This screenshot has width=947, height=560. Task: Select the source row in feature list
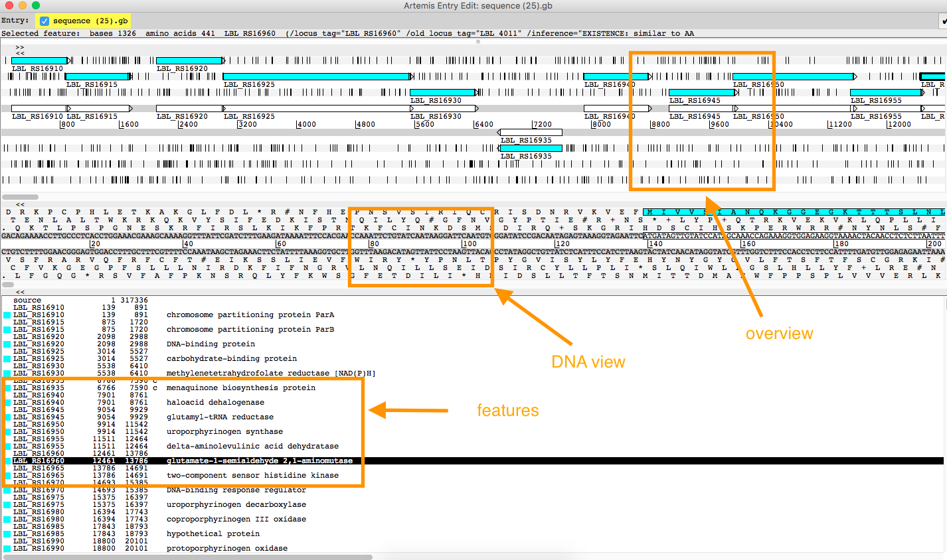click(473, 301)
